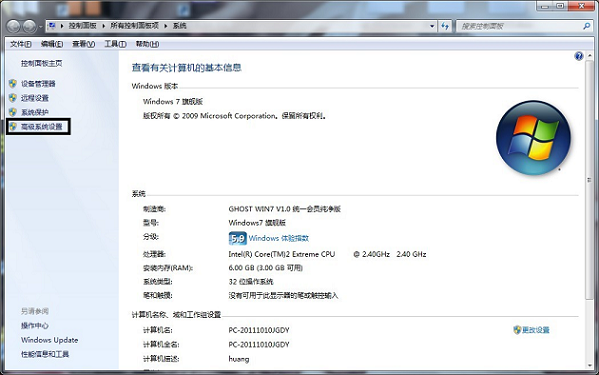The width and height of the screenshot is (599, 375).
Task: Open the 文件(F) menu
Action: (x=21, y=44)
